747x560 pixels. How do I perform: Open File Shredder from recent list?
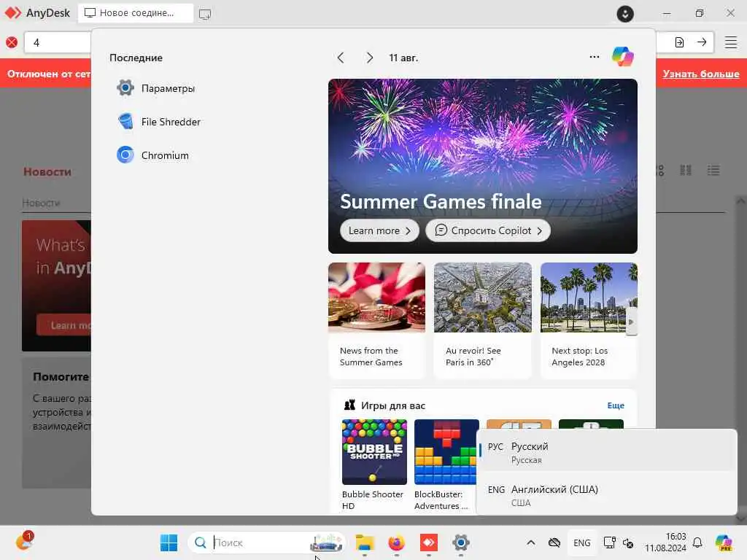click(x=158, y=122)
